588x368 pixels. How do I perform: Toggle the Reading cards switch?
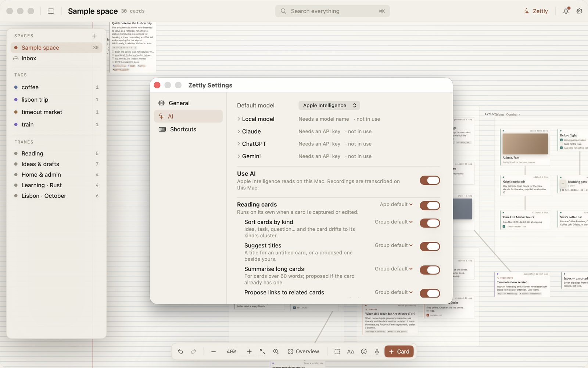click(x=430, y=205)
